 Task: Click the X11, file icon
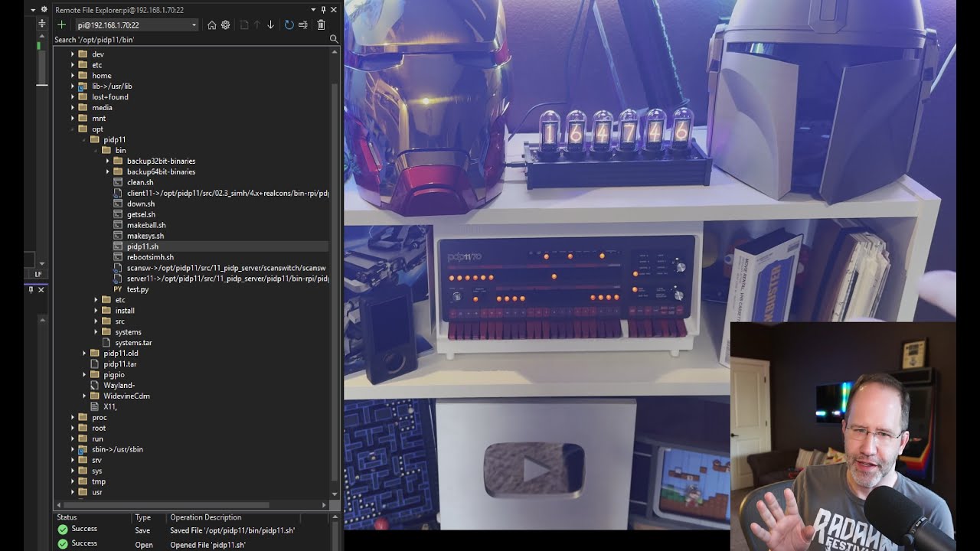point(95,407)
